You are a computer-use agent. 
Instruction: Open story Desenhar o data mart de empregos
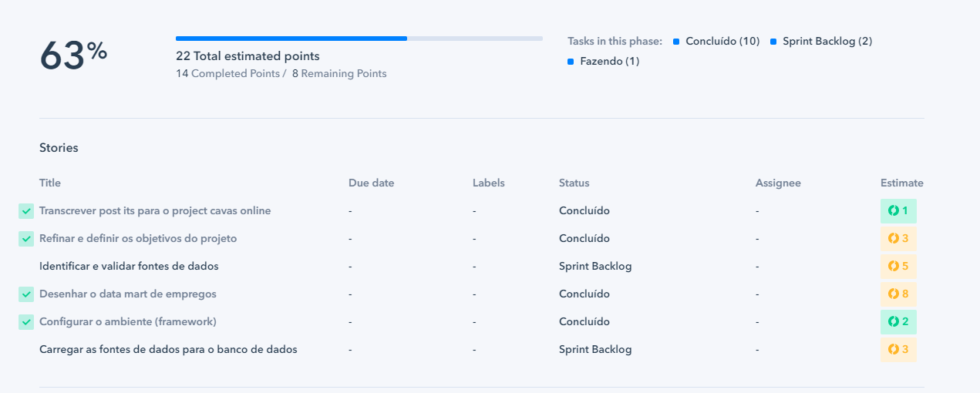click(x=128, y=294)
